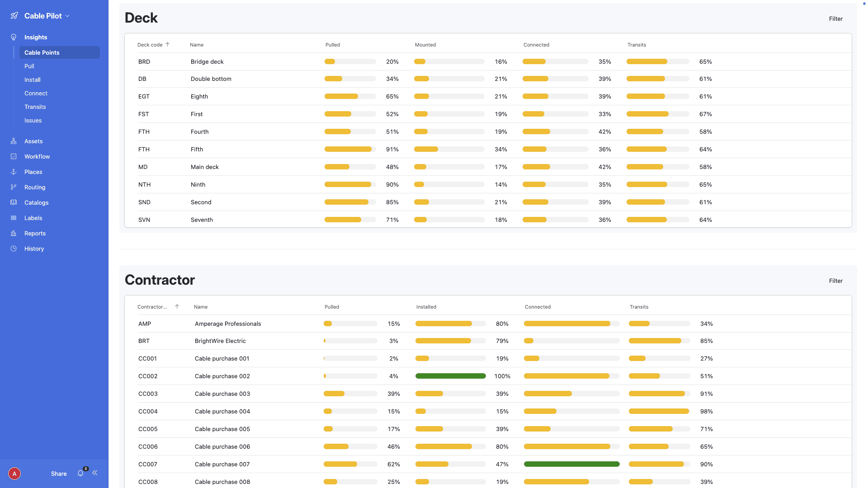Select the Insights lightbulb icon
868x488 pixels.
14,37
